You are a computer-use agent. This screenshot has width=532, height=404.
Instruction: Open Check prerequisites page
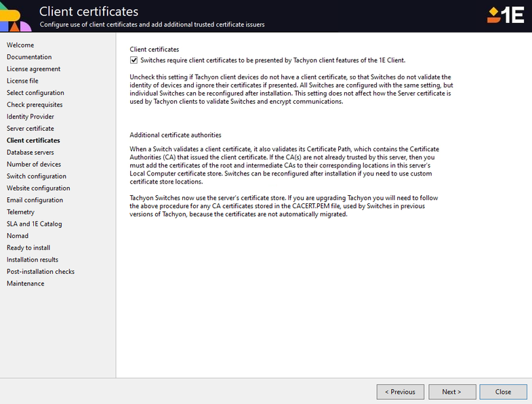(x=35, y=105)
